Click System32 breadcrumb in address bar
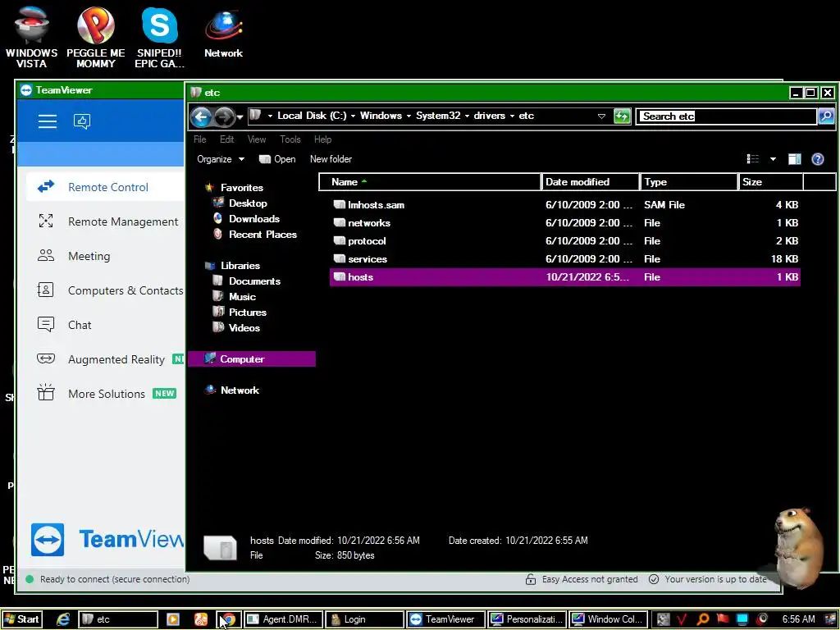 (438, 116)
